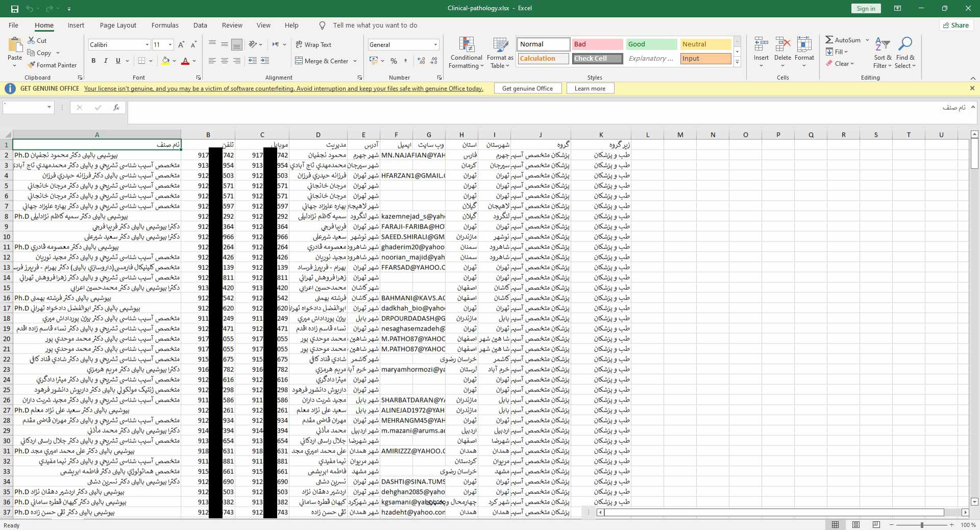The width and height of the screenshot is (980, 530).
Task: Click the Borders icon
Action: click(x=141, y=61)
